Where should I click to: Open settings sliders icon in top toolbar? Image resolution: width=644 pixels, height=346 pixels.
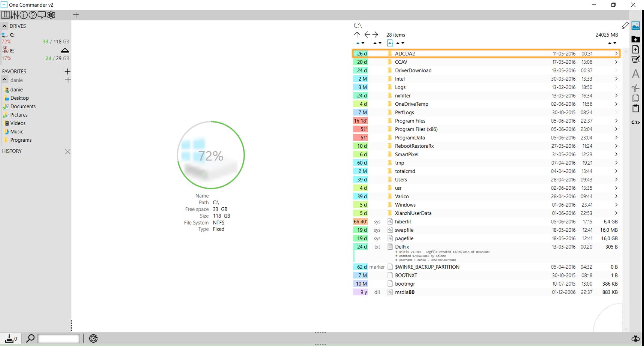point(15,15)
